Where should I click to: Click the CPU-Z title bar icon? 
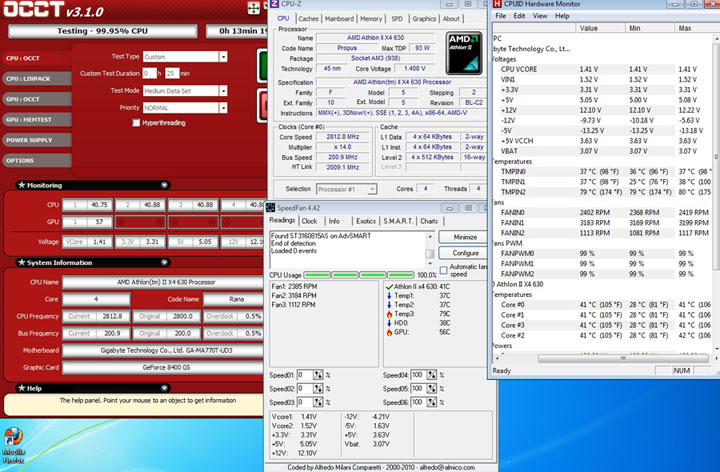coord(274,4)
